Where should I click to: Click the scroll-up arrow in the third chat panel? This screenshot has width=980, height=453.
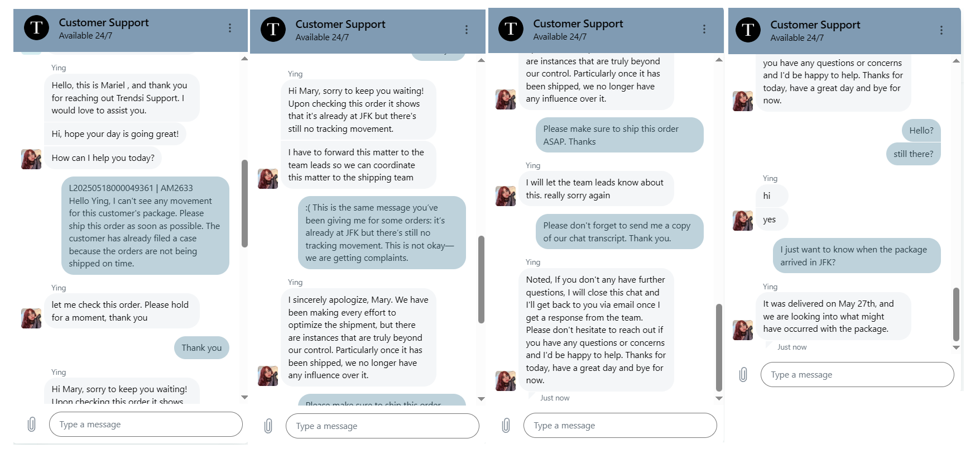coord(719,60)
